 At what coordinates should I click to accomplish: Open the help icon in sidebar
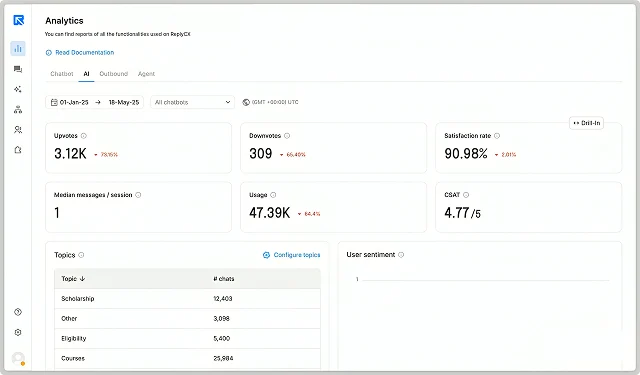(18, 312)
